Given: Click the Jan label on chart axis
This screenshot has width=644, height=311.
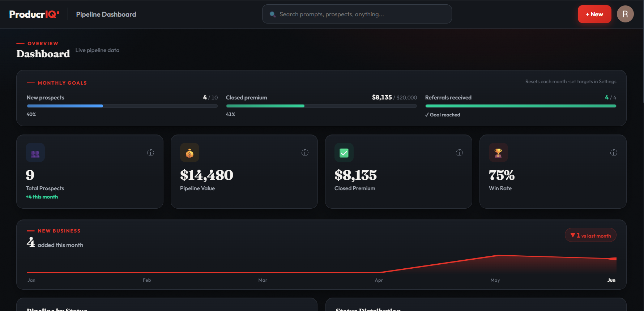Looking at the screenshot, I should (31, 280).
